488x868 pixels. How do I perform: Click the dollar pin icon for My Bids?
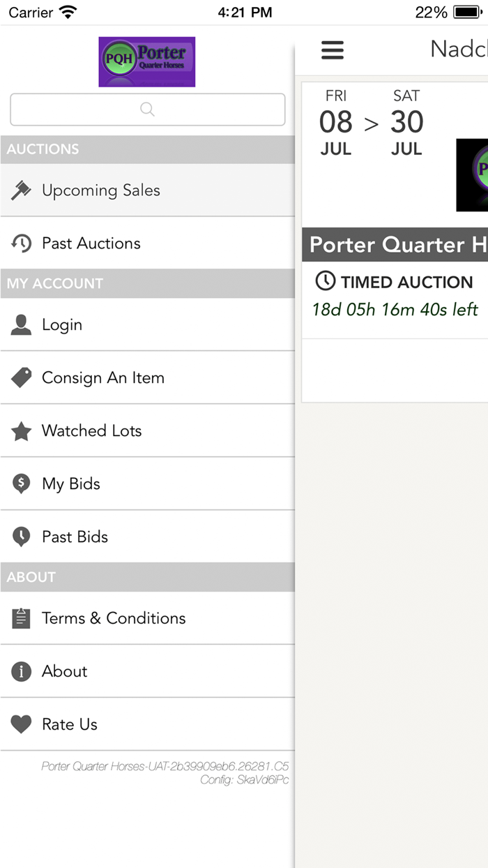pos(21,484)
